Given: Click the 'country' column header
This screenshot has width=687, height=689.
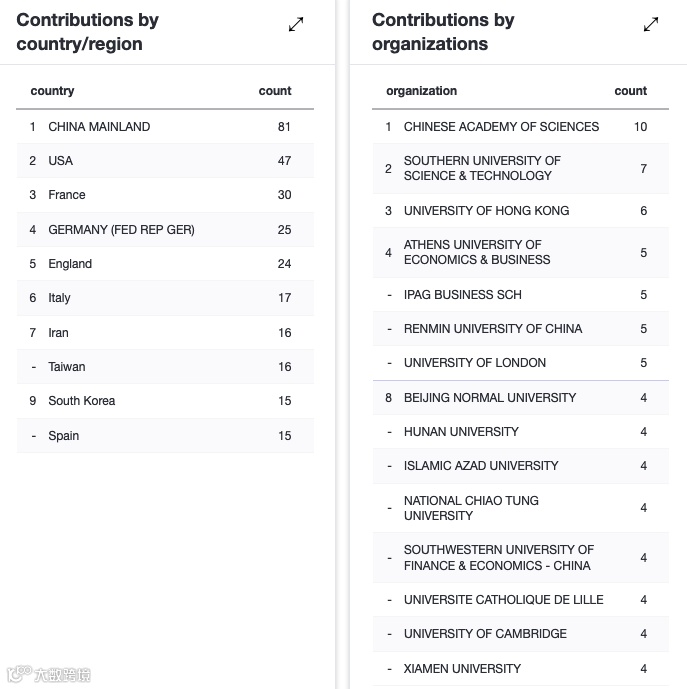Looking at the screenshot, I should (x=53, y=91).
